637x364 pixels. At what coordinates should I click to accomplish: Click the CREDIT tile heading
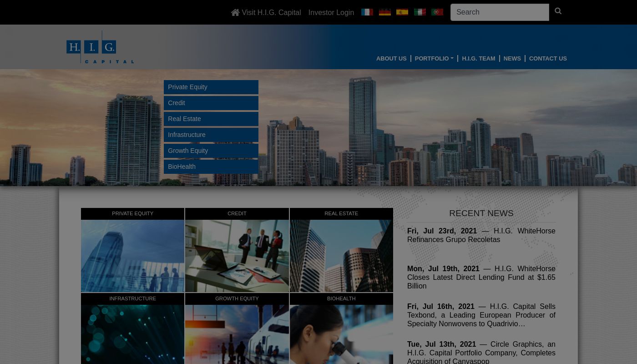(237, 213)
